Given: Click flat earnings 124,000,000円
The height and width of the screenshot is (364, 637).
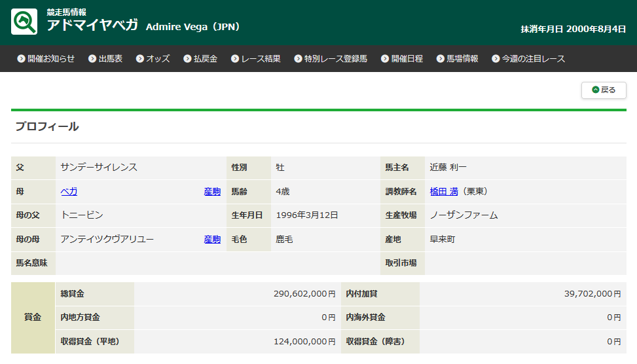Looking at the screenshot, I should point(304,342).
